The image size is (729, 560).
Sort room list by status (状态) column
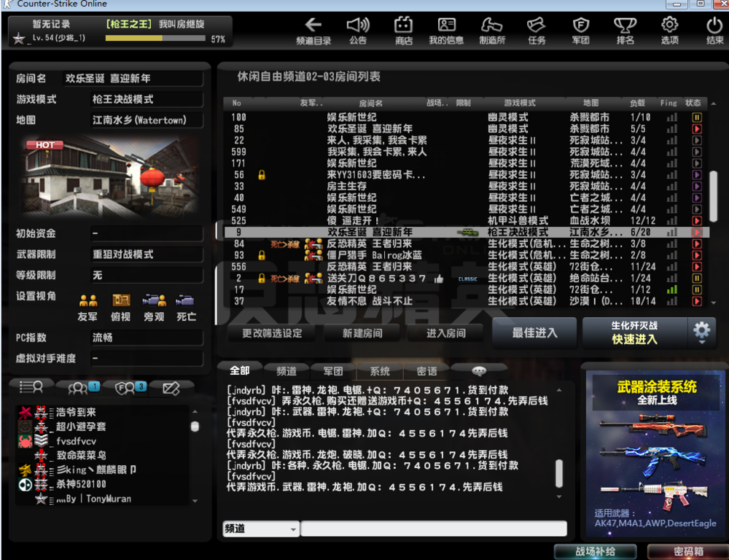[693, 103]
